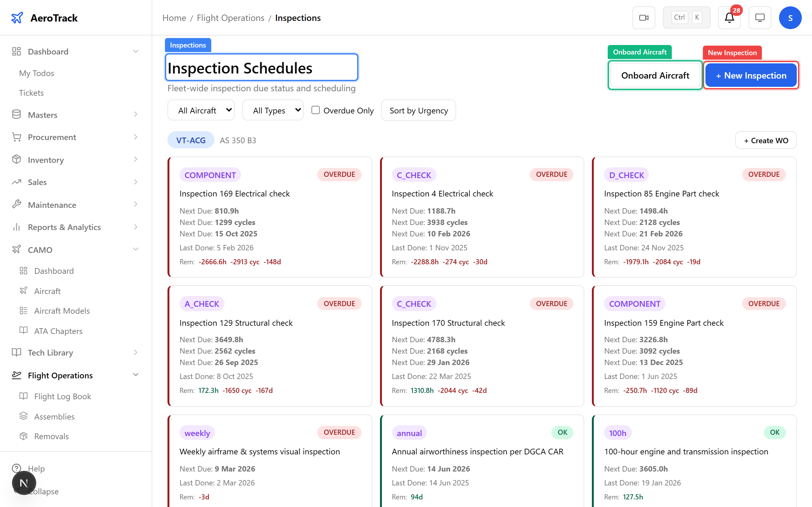Click the Inspection Schedules title field
The image size is (812, 507).
[x=261, y=67]
